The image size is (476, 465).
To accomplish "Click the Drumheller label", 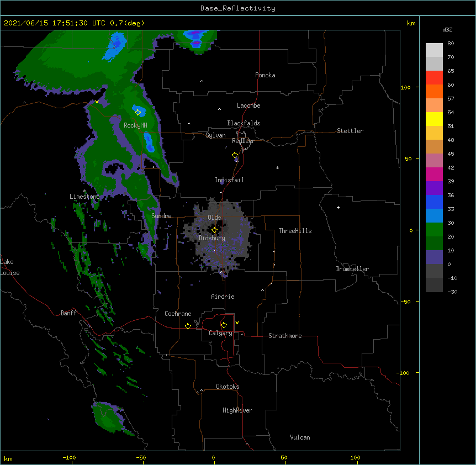I will coord(352,269).
